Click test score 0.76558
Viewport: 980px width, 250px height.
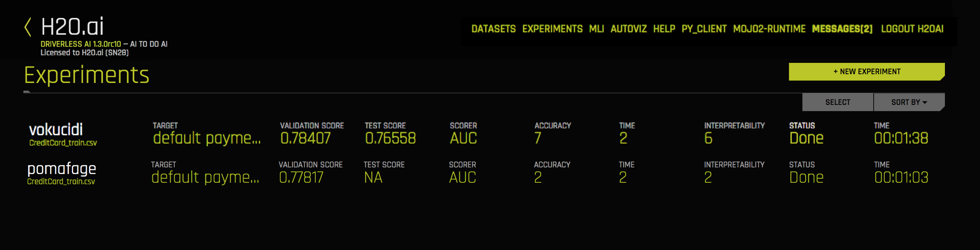pyautogui.click(x=390, y=138)
